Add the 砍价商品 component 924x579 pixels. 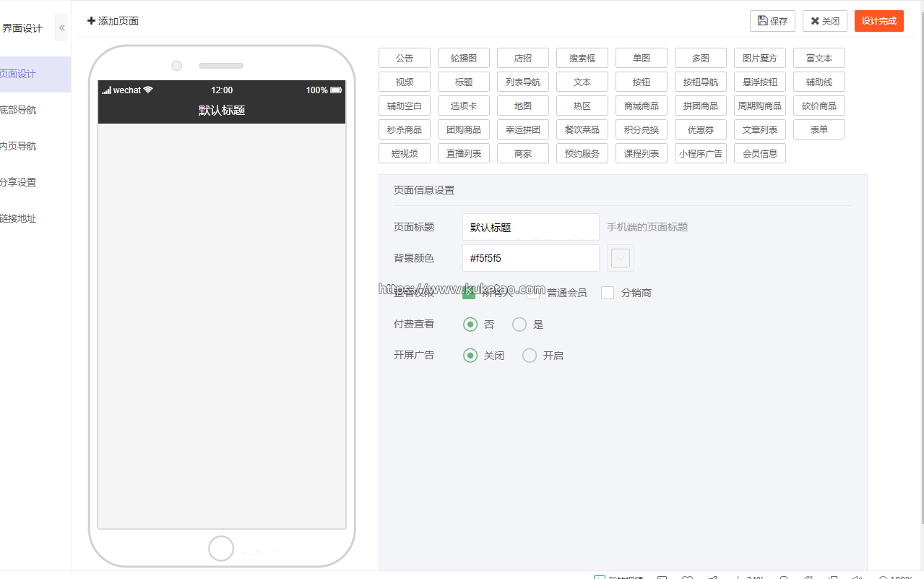[x=819, y=106]
